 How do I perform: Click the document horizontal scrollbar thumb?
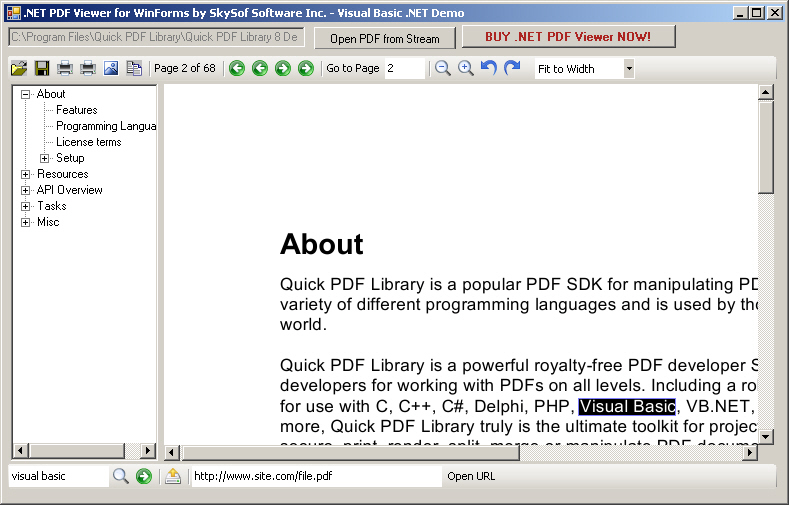pyautogui.click(x=351, y=453)
